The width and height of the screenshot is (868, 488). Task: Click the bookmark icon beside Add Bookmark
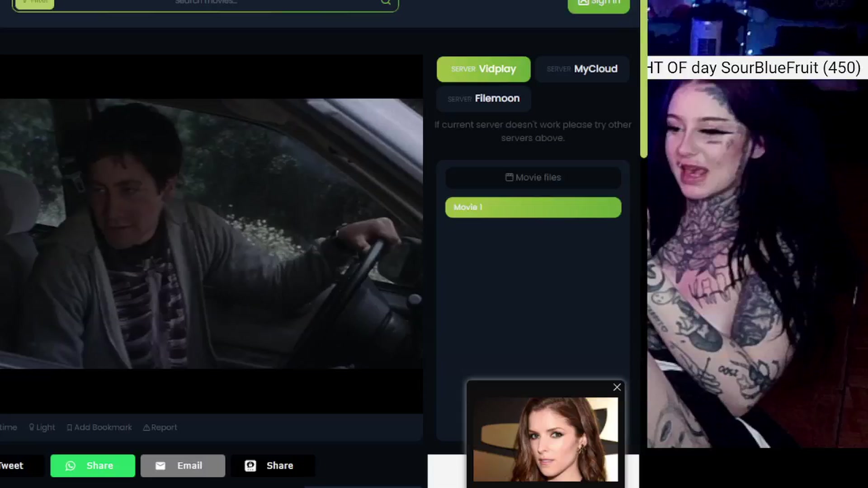point(69,427)
